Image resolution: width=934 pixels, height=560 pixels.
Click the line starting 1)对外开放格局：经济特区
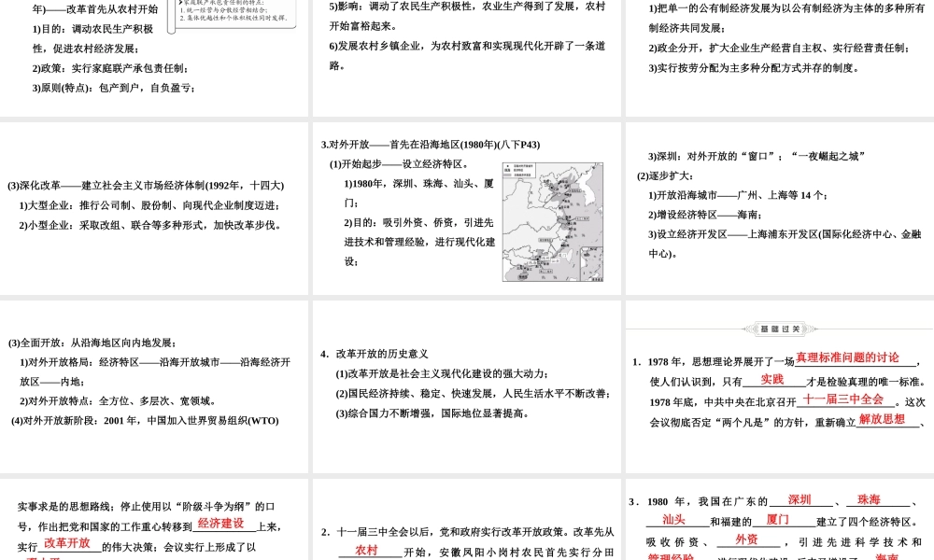(155, 362)
